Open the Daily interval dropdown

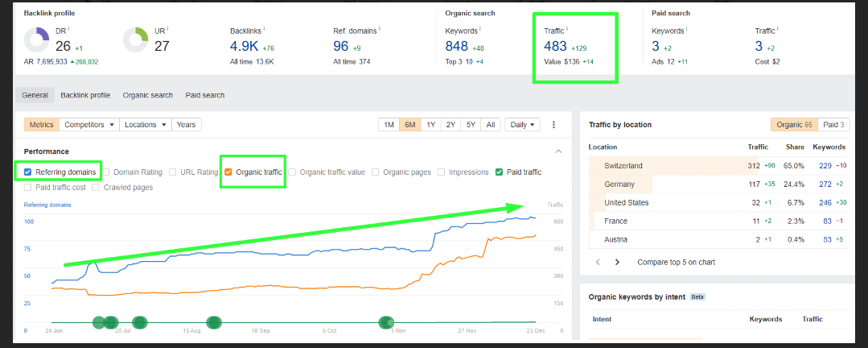[x=523, y=125]
